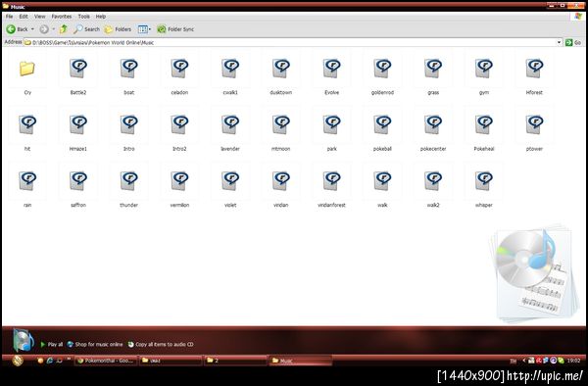Switch to Pokemonthai browser taskbar button

pos(106,361)
